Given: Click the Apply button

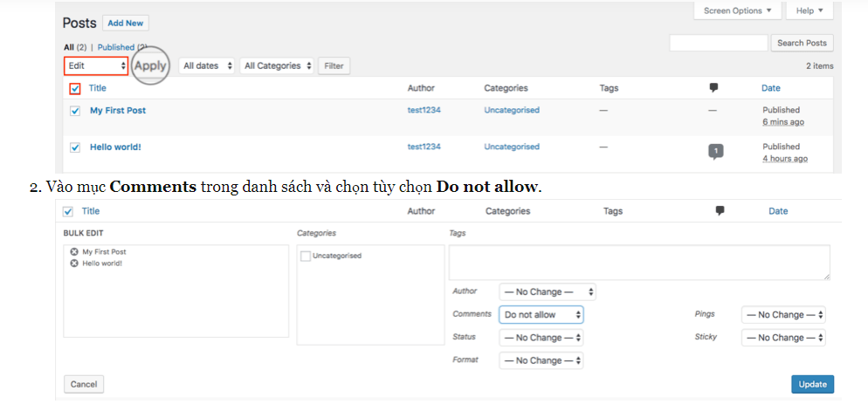Looking at the screenshot, I should click(150, 65).
